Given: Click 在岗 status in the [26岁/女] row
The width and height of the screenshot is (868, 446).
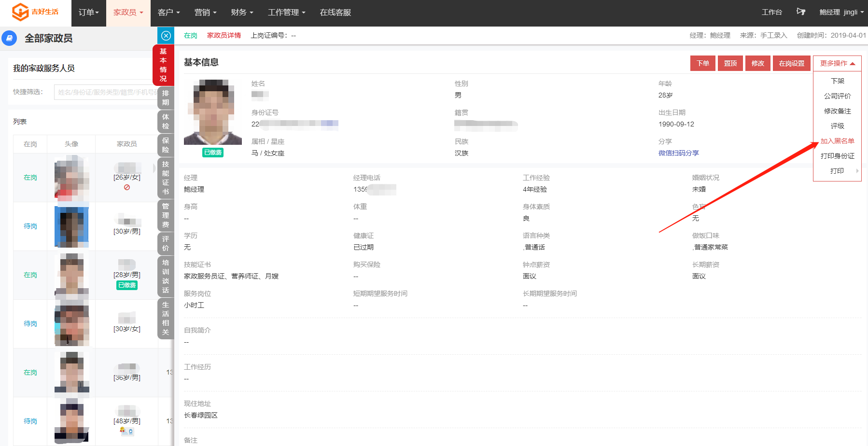Looking at the screenshot, I should (30, 178).
